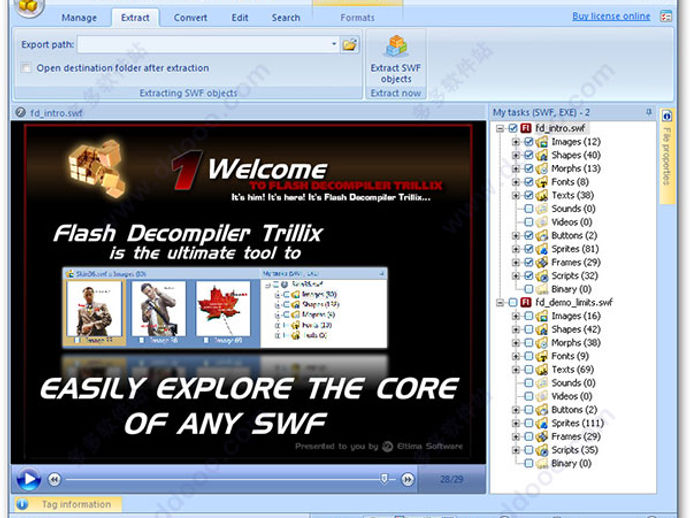Screen dimensions: 690x518
Task: Switch to the Convert tab
Action: click(190, 18)
